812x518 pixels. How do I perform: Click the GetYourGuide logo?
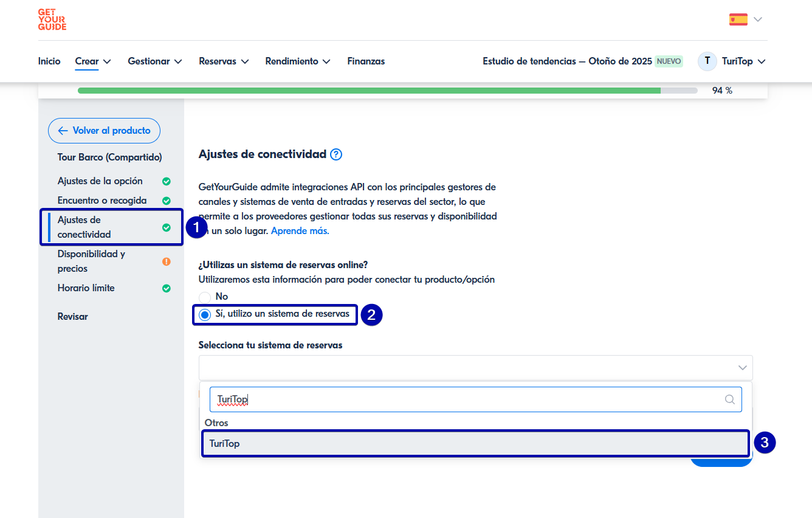52,20
